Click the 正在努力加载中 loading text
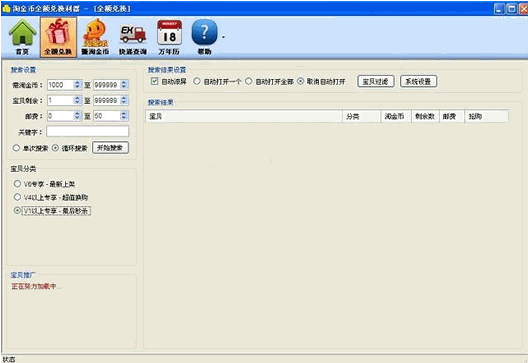The height and width of the screenshot is (363, 528). 36,287
